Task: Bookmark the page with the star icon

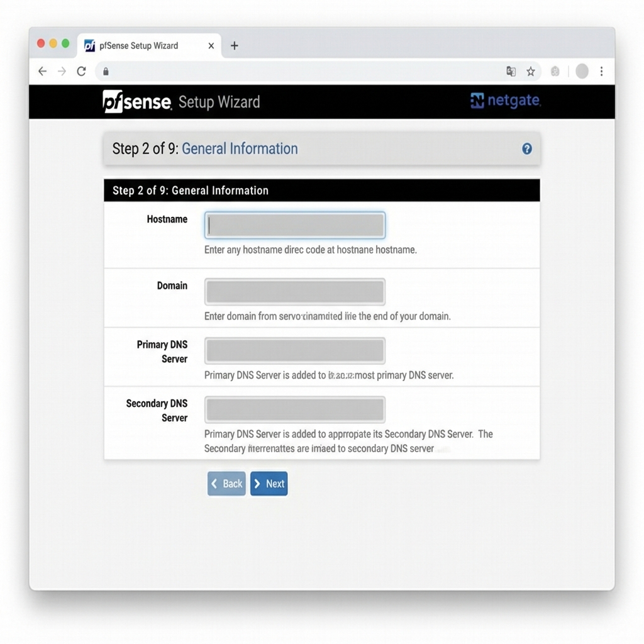Action: click(x=531, y=71)
